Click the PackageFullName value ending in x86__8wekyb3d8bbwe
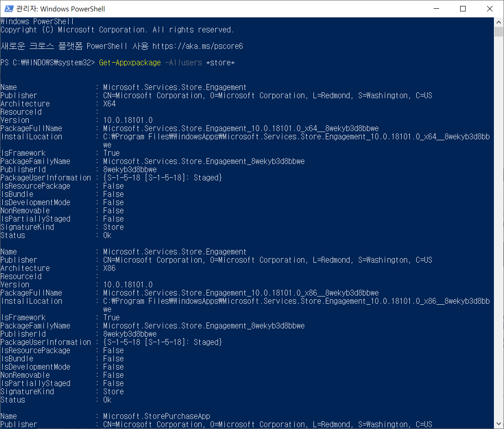504x429 pixels. click(x=241, y=293)
